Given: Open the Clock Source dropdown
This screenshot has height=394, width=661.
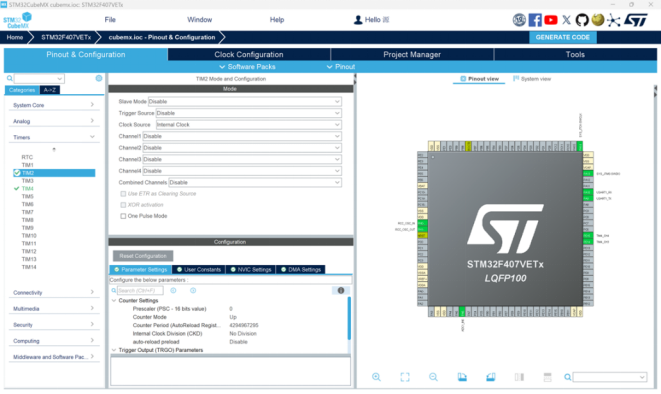Looking at the screenshot, I should click(249, 125).
